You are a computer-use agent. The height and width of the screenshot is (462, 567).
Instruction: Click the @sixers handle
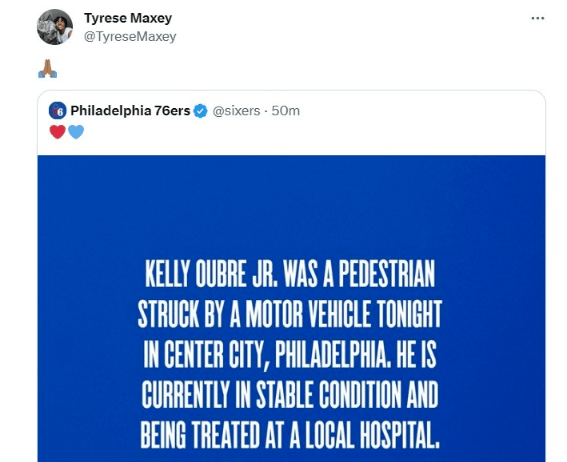(236, 111)
